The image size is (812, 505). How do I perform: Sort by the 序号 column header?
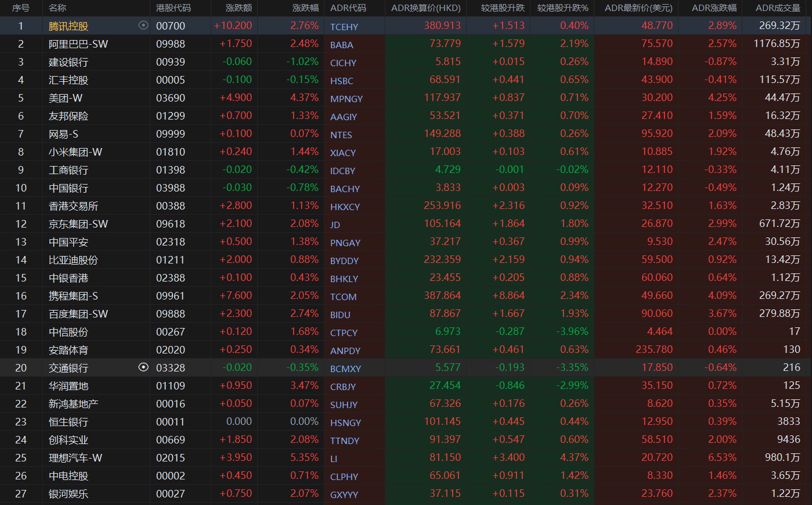coord(21,8)
